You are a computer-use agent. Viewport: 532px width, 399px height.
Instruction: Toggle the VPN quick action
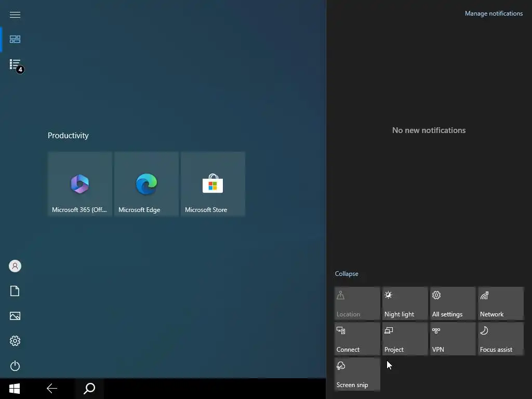pos(453,339)
